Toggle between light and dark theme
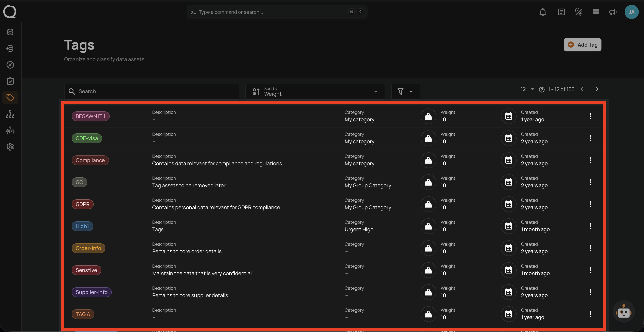This screenshot has height=332, width=644. (578, 12)
